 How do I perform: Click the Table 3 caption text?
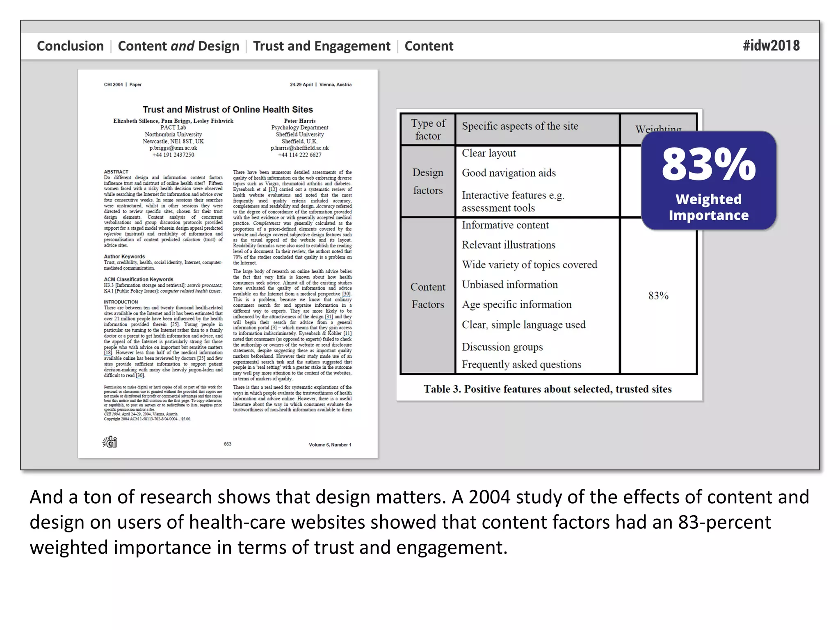pos(548,389)
